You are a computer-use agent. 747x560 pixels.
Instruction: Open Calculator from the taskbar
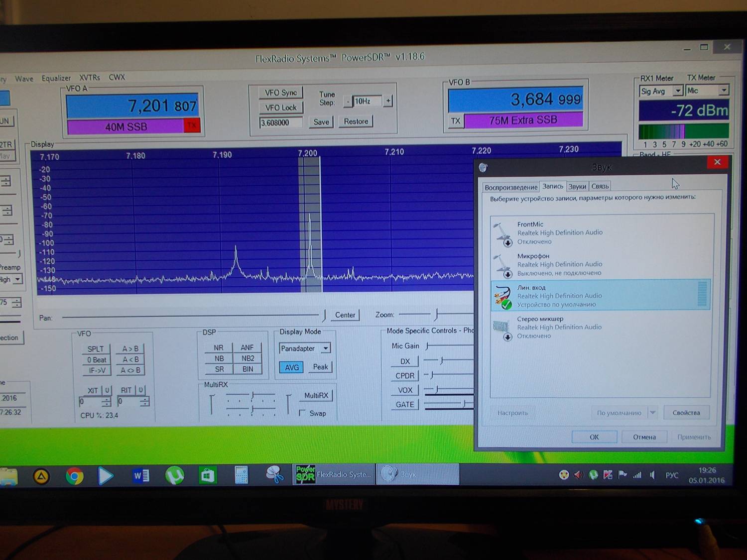[x=242, y=475]
